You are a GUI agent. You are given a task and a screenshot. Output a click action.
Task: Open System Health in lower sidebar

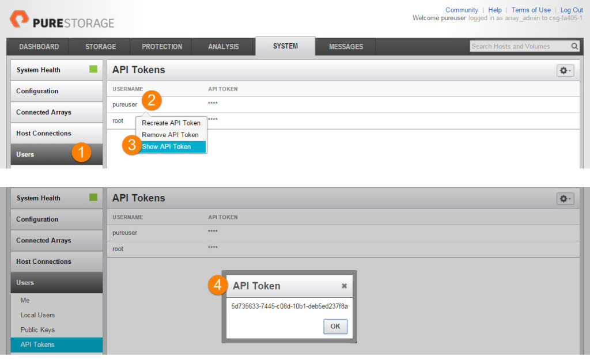[56, 198]
